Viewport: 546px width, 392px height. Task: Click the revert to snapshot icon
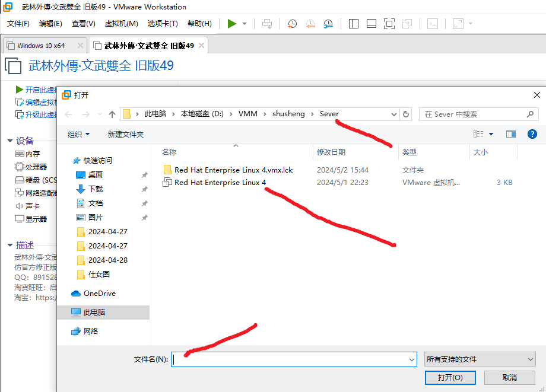310,24
